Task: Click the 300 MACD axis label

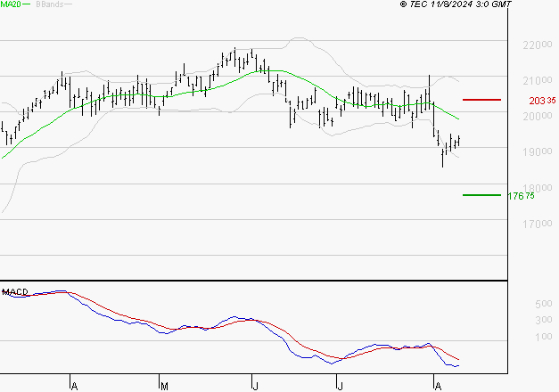Action: [544, 320]
